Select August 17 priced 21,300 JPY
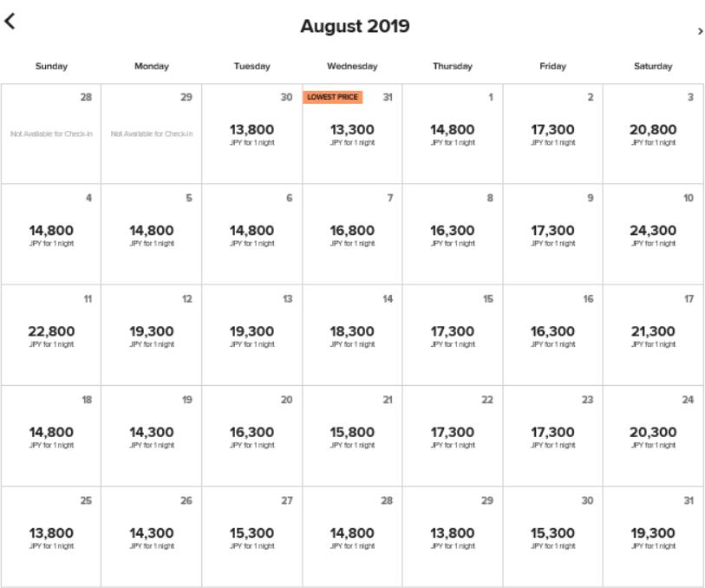Viewport: 705px width, 588px height. pyautogui.click(x=653, y=336)
